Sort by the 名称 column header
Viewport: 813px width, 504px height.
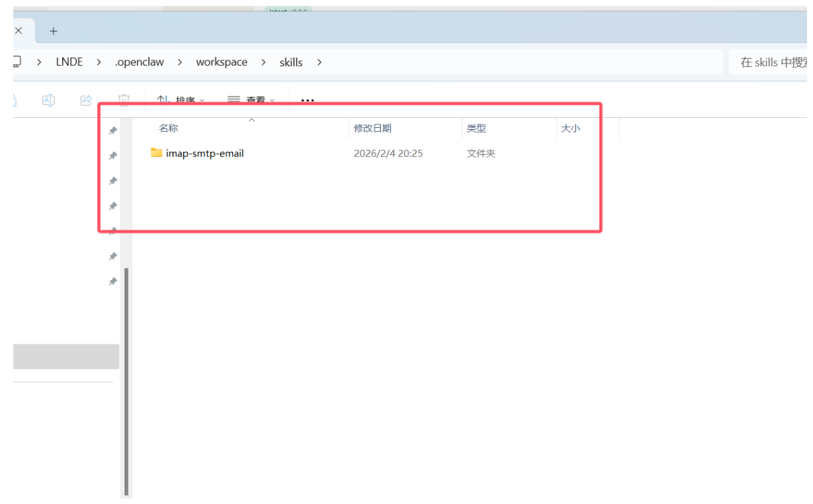click(168, 128)
